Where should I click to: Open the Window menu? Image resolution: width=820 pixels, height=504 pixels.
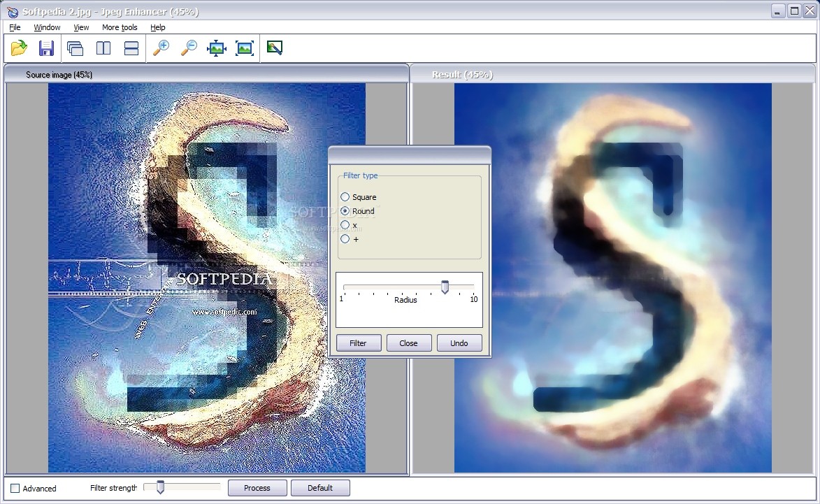pos(47,27)
